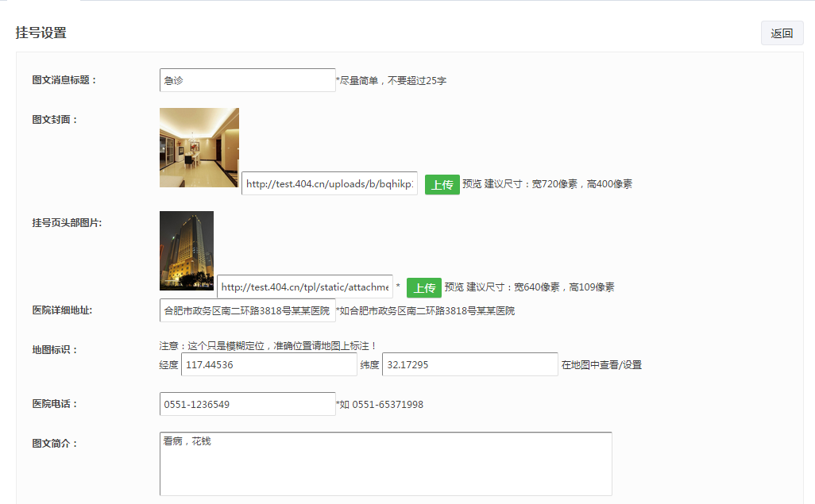Image resolution: width=815 pixels, height=504 pixels.
Task: Open 在地图中查看/设置 link
Action: coord(601,365)
